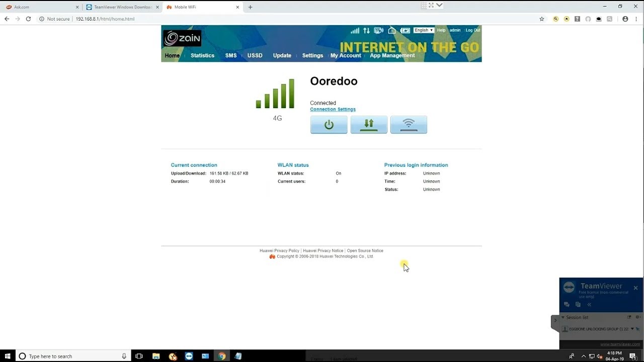Click the green power button on the router page
644x362 pixels.
tap(329, 125)
